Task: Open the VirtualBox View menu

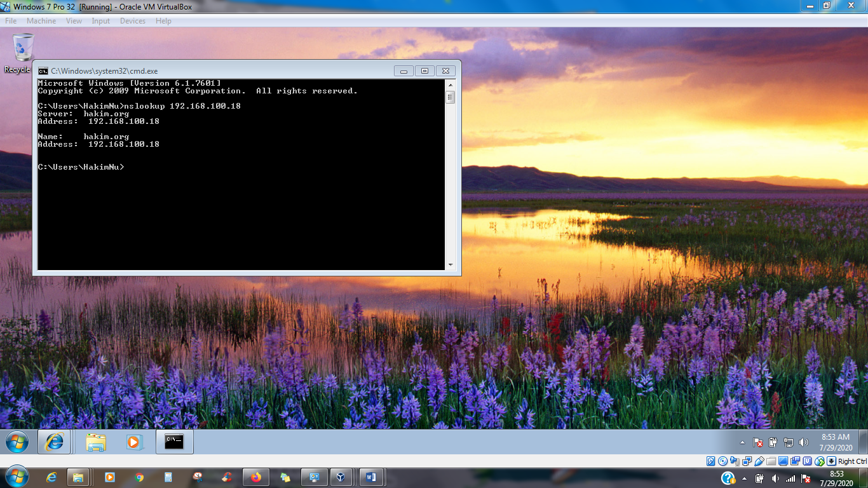Action: click(74, 21)
